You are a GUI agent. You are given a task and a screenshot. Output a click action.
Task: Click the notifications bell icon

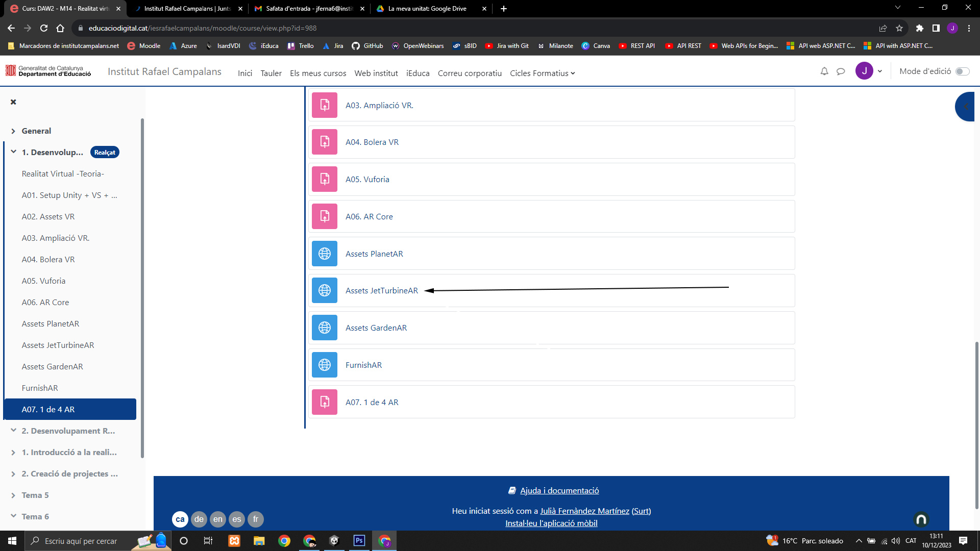(x=824, y=71)
